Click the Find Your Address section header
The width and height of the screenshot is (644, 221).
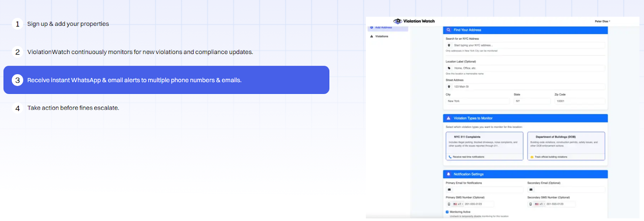(525, 30)
